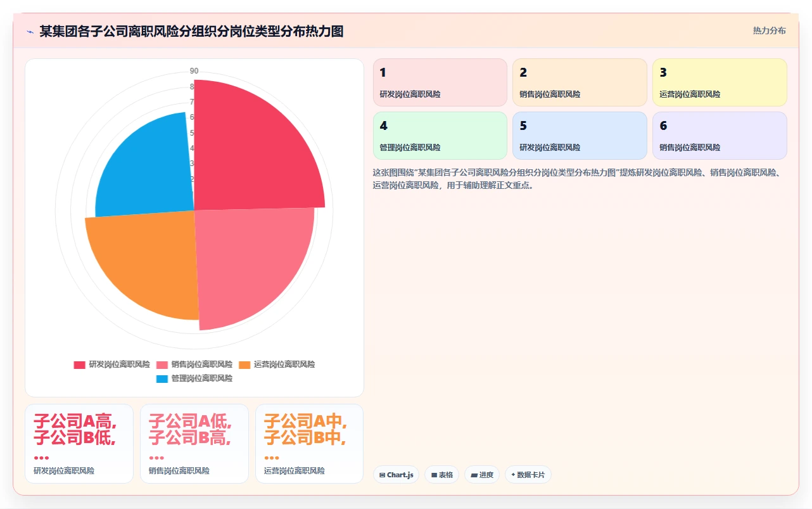Screen dimensions: 812x509
Task: Click the 进度 chip
Action: click(x=482, y=475)
